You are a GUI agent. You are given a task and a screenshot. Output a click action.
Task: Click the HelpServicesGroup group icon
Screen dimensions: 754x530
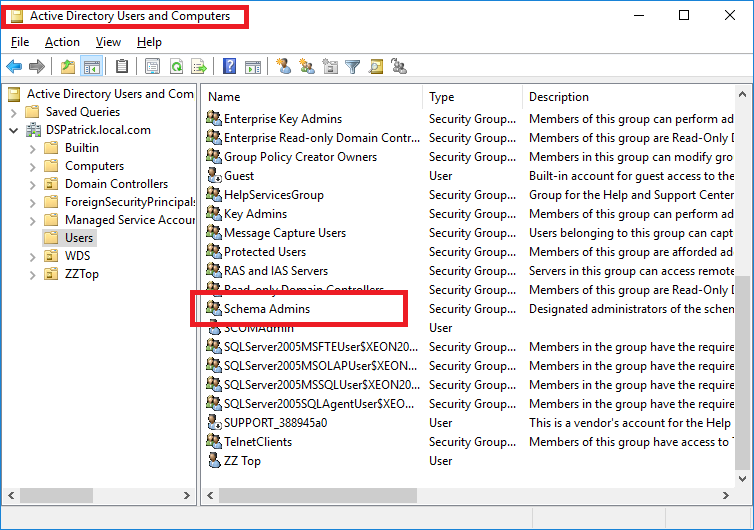[x=214, y=194]
